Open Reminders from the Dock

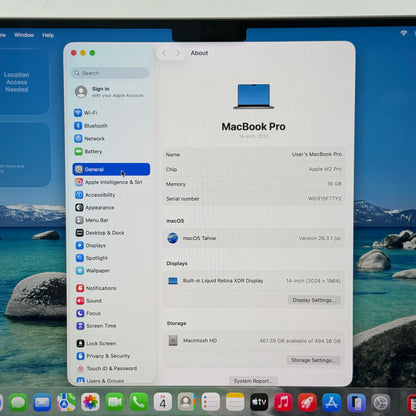[x=211, y=402]
